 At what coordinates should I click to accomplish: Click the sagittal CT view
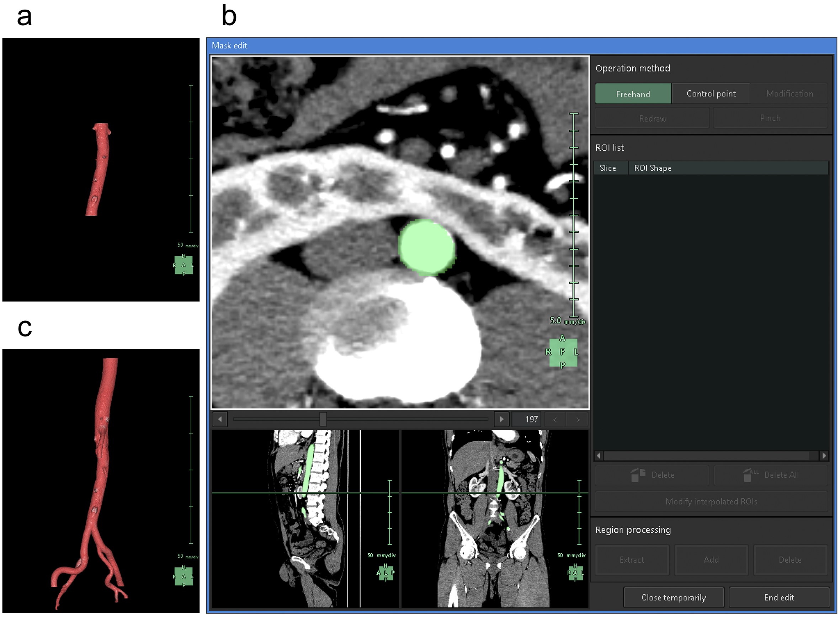(x=305, y=519)
